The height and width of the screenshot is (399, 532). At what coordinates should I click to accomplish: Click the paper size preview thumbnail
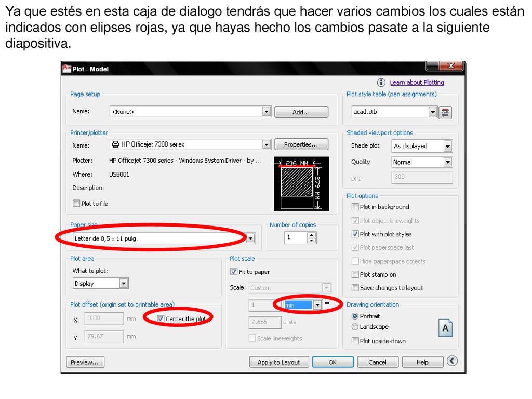301,183
